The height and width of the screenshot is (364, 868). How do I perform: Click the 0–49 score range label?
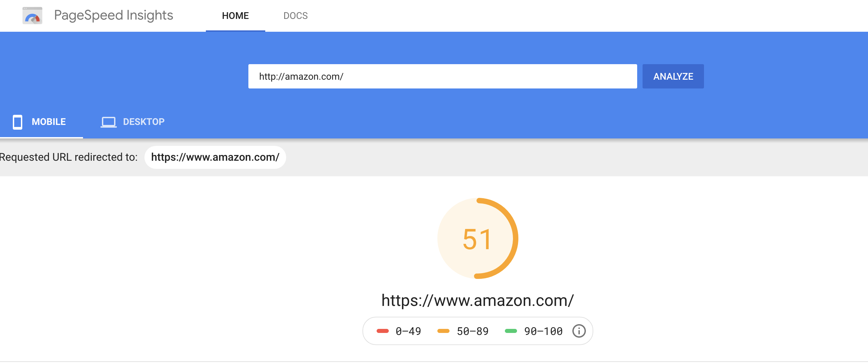(x=408, y=331)
